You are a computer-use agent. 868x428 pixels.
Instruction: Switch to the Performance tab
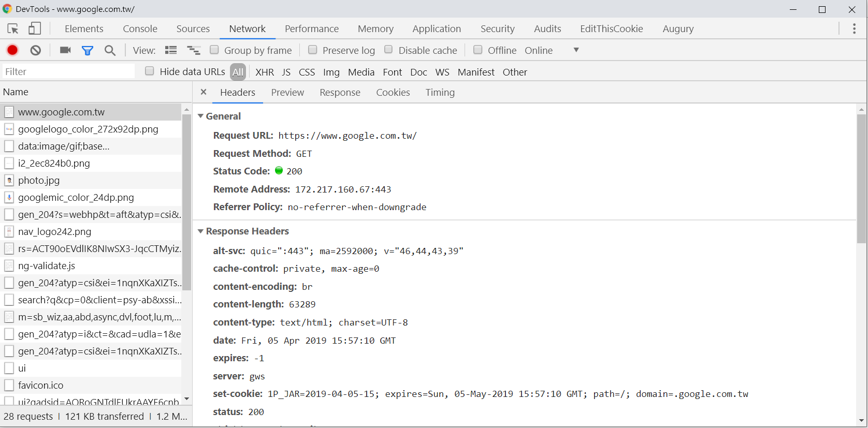point(312,28)
